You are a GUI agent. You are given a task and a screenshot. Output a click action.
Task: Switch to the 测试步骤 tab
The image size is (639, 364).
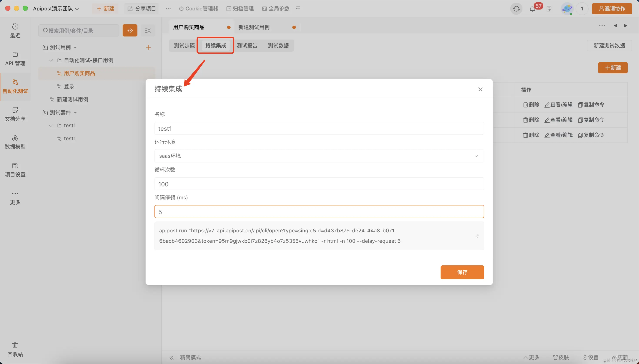[x=184, y=46]
